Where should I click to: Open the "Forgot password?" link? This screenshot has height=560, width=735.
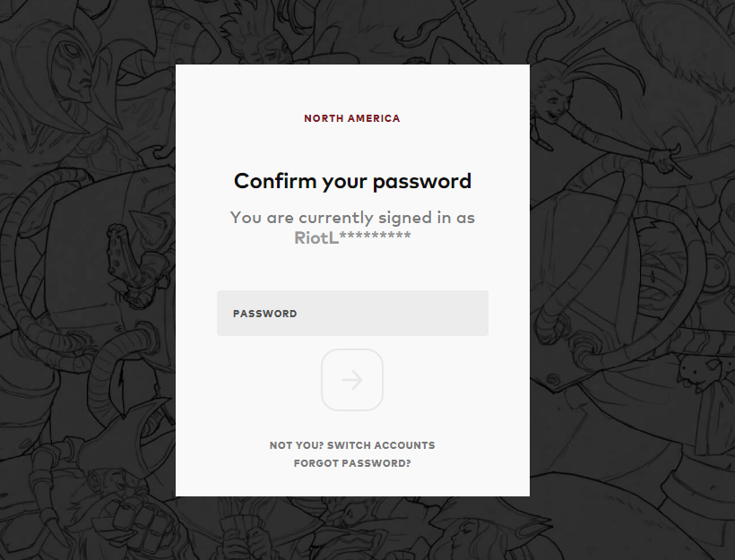pos(352,464)
